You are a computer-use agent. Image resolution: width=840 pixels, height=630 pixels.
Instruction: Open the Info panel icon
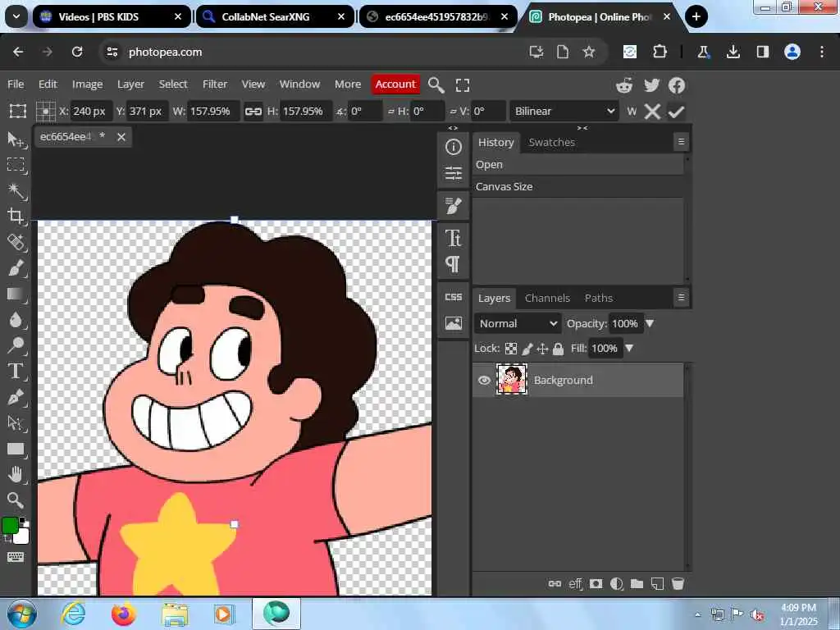[453, 147]
